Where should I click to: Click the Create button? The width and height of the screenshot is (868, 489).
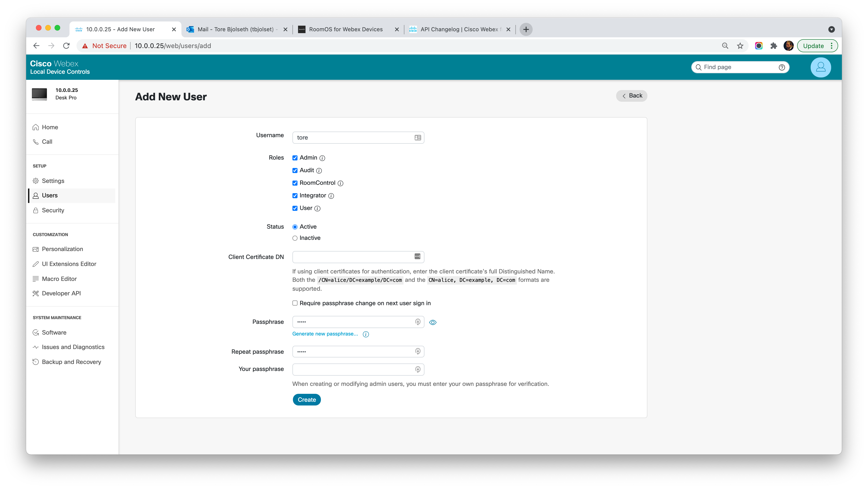(307, 400)
